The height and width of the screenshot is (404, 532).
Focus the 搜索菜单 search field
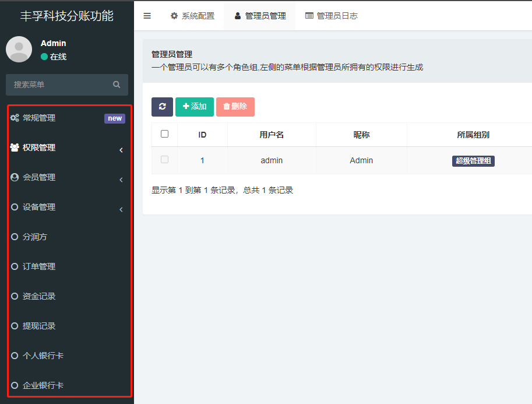[x=67, y=85]
